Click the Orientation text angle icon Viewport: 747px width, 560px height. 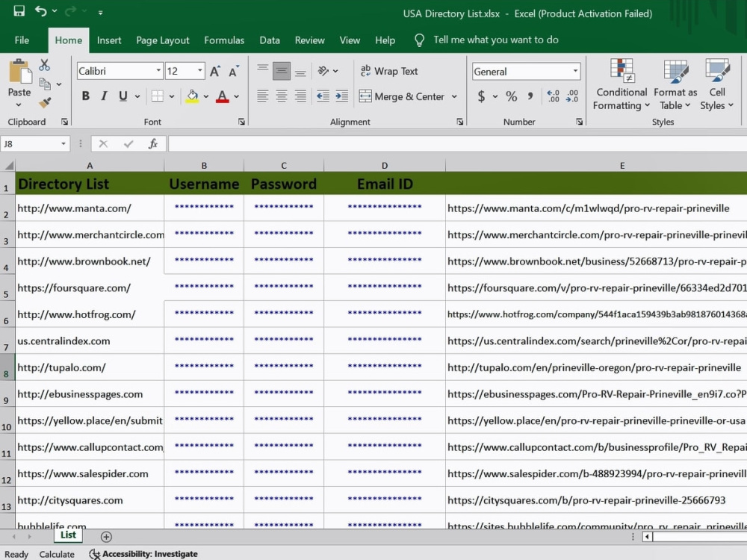[323, 71]
